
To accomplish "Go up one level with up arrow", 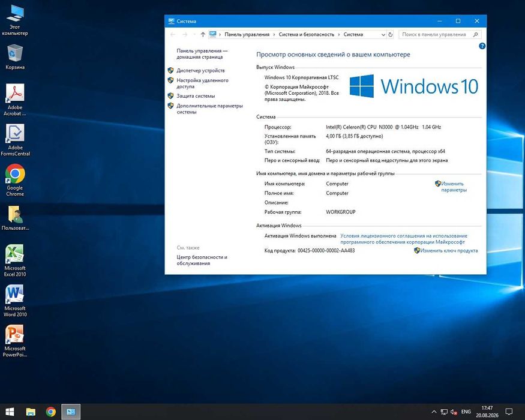I will click(x=203, y=34).
